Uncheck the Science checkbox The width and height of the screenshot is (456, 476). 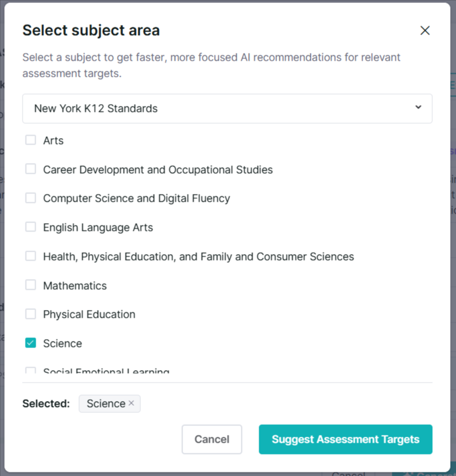31,343
